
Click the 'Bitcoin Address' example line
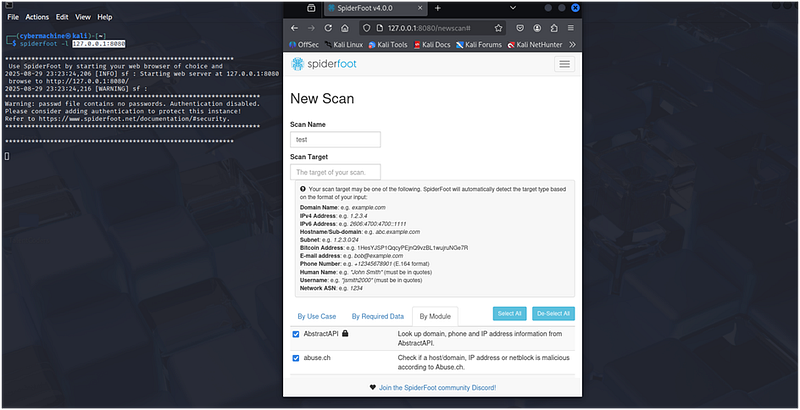384,248
